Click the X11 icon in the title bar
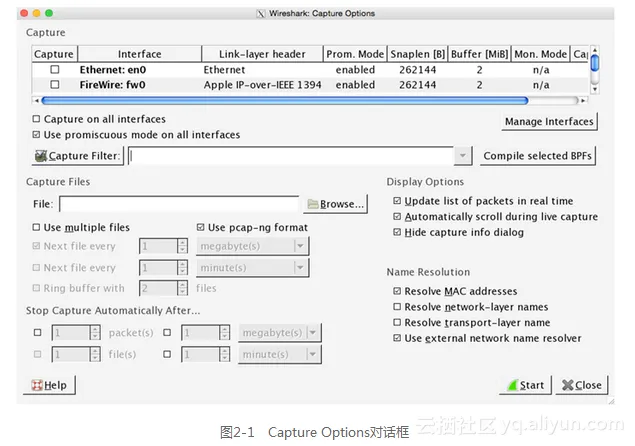Viewport: 635px width, 446px height. tap(261, 13)
